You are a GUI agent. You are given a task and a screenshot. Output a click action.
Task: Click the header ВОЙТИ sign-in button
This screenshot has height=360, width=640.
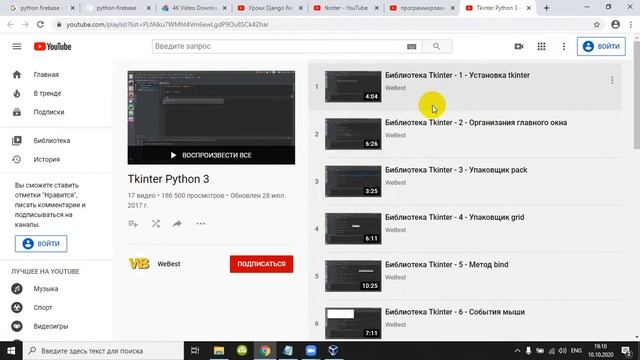(x=601, y=46)
